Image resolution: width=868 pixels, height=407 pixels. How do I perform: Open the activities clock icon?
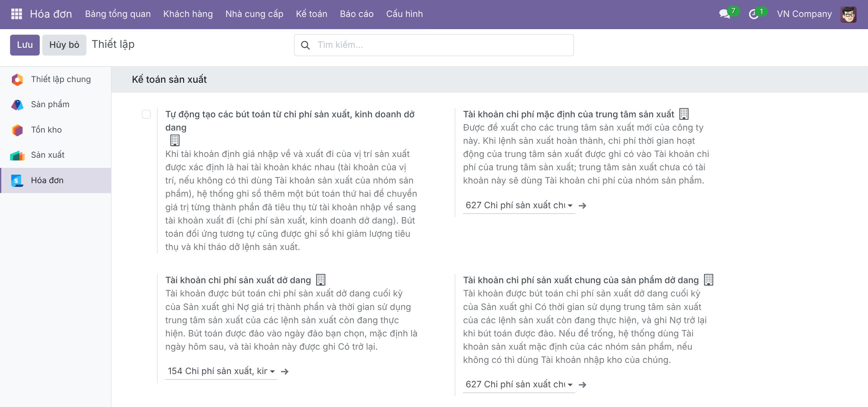(753, 14)
